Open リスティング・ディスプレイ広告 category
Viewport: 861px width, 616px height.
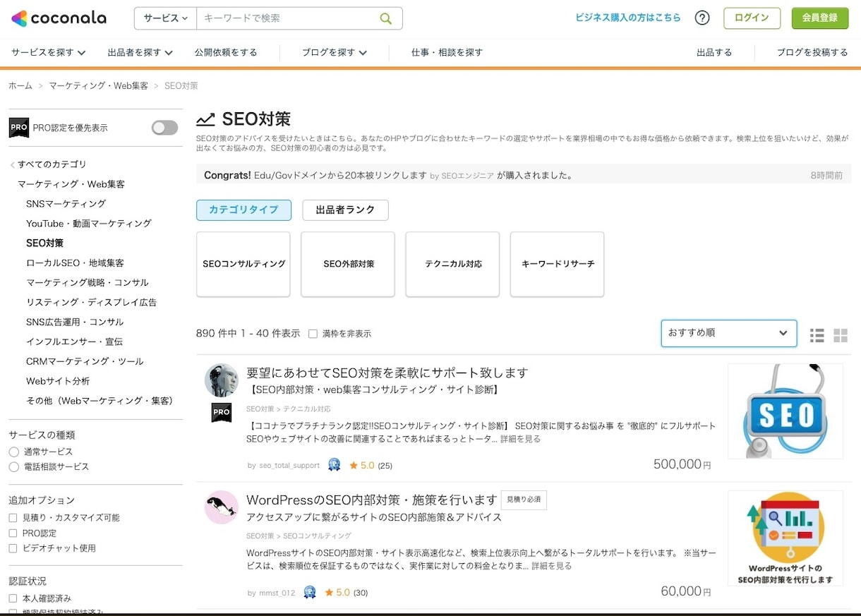[x=92, y=303]
